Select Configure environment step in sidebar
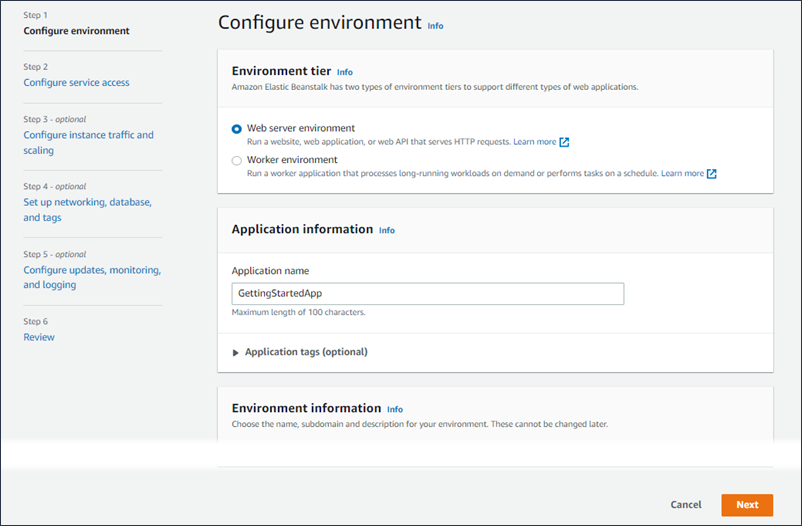This screenshot has height=526, width=802. [76, 31]
